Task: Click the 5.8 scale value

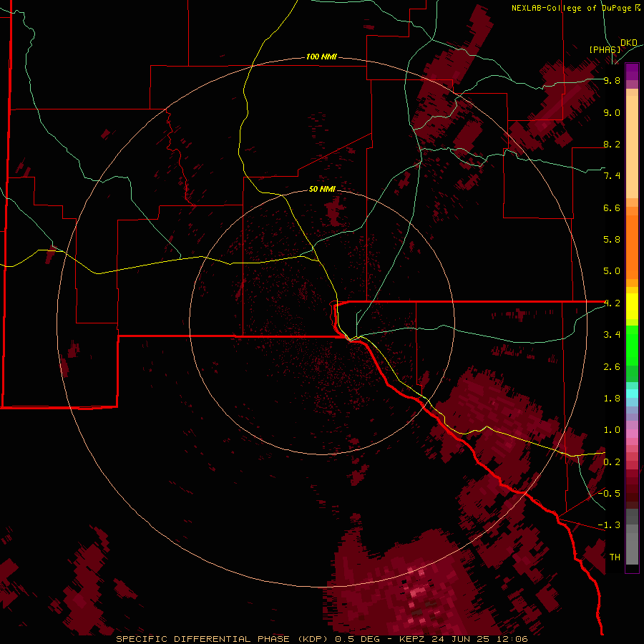Action: click(x=612, y=240)
